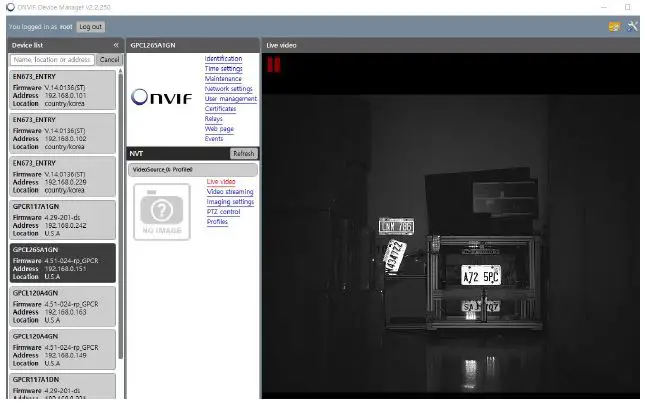Focus the name, location or address field
This screenshot has height=403, width=645.
pos(52,60)
